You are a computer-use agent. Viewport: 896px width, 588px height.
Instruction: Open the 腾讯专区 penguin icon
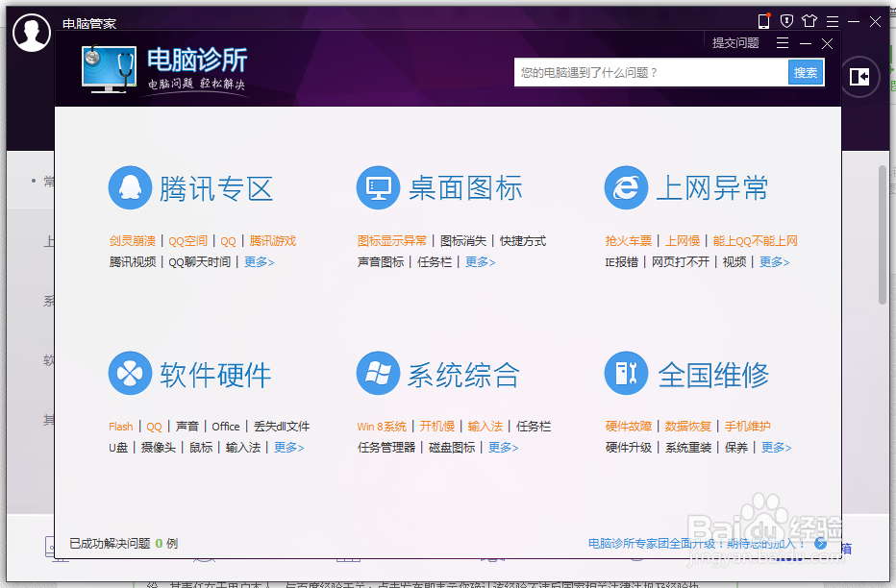click(x=131, y=187)
